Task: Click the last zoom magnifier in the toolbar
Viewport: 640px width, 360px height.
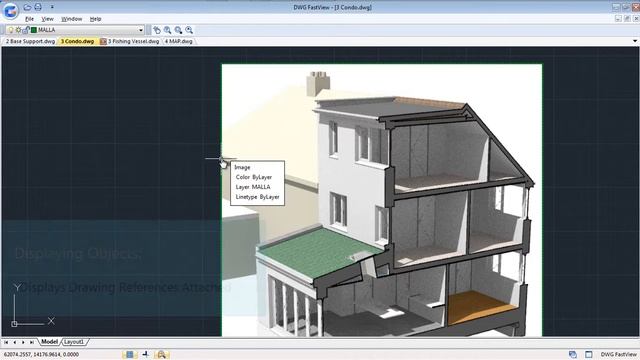Action: point(189,30)
